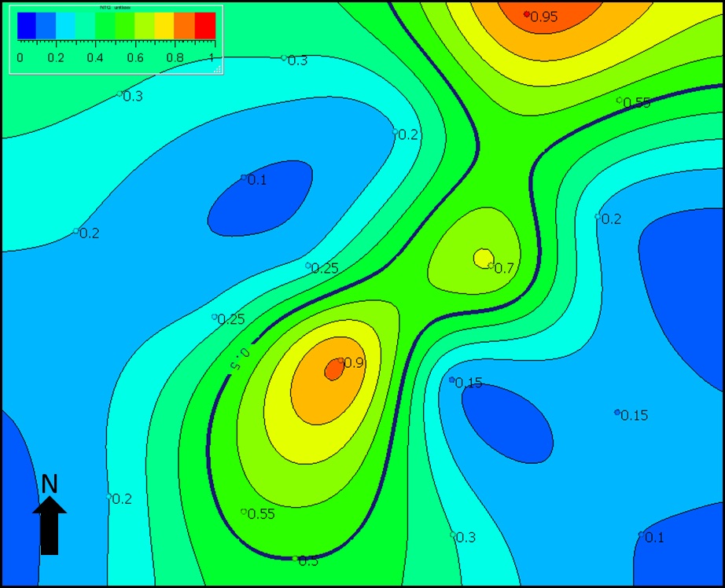Click the 0.7 data point marker
Viewport: 725px width, 588px height.
(x=491, y=266)
